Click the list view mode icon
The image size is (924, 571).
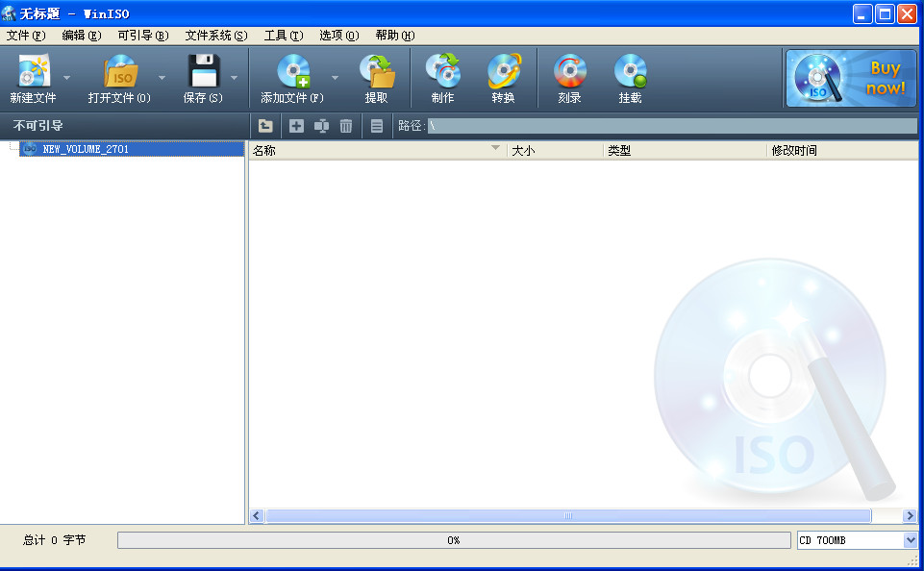pyautogui.click(x=377, y=126)
